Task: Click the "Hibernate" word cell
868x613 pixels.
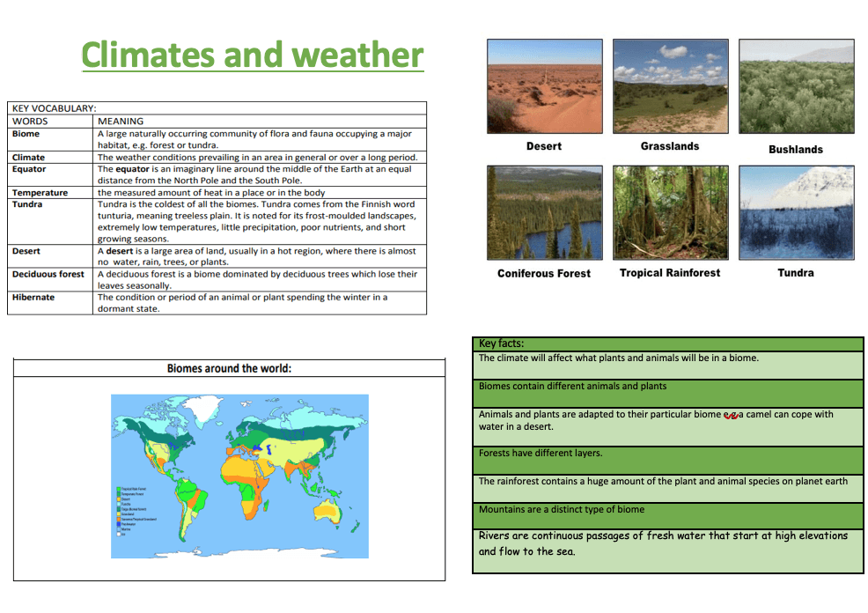Action: pos(50,303)
